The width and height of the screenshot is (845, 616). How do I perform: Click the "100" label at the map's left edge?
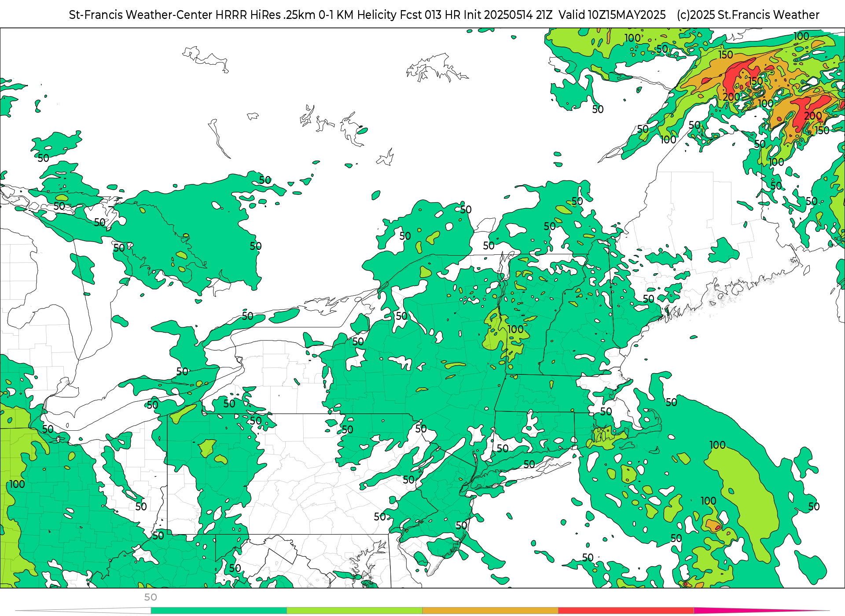[x=17, y=484]
